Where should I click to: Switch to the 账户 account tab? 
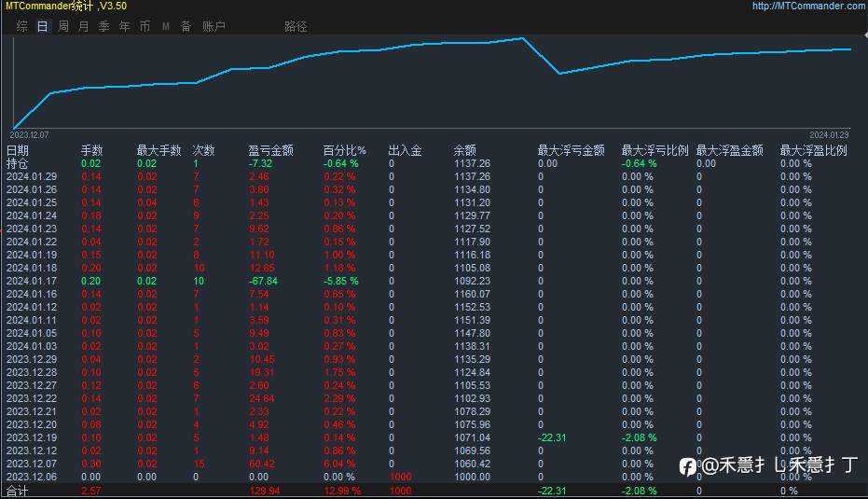point(214,26)
